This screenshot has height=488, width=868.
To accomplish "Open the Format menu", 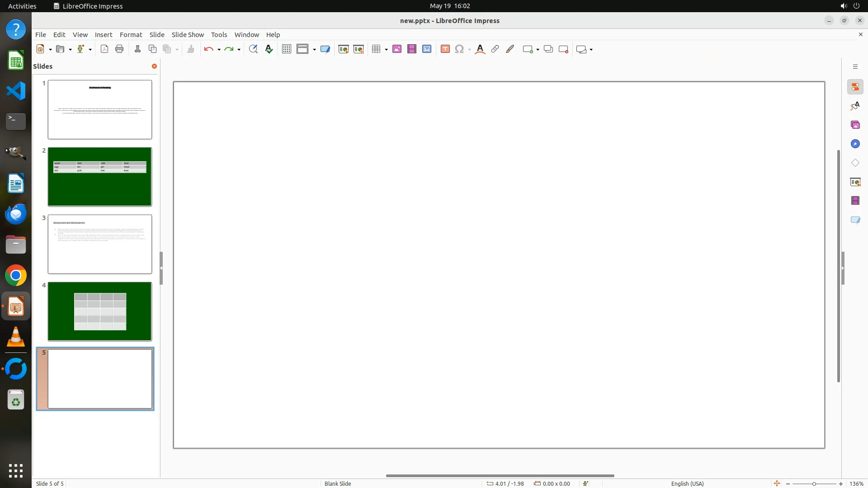I will coord(131,35).
